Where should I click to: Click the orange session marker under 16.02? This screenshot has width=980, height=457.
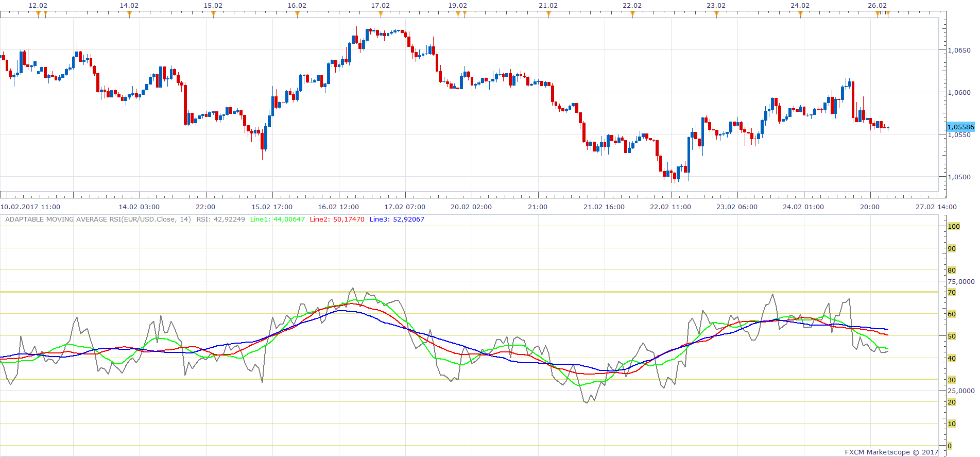pos(297,14)
